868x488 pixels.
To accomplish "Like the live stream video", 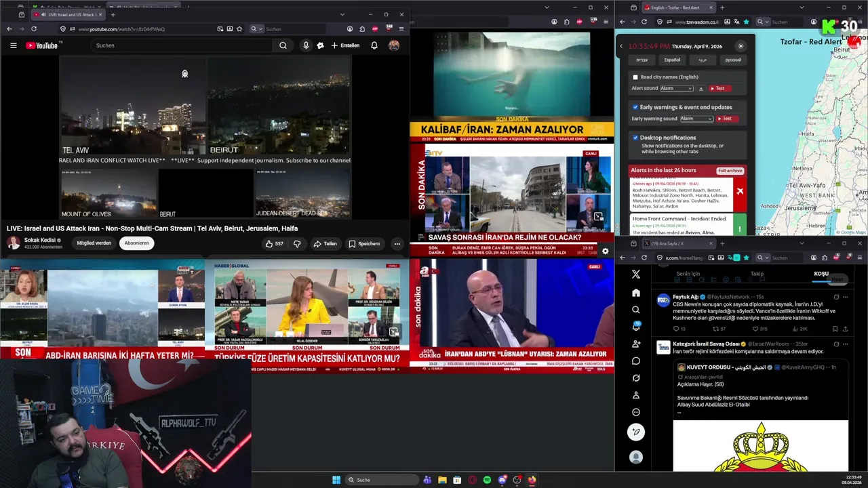I will [x=275, y=243].
